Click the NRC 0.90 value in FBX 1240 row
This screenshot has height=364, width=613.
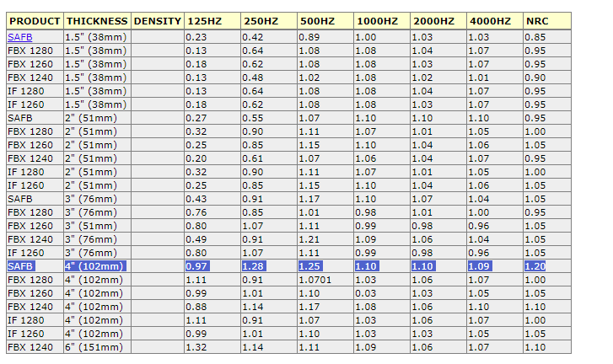click(x=535, y=78)
